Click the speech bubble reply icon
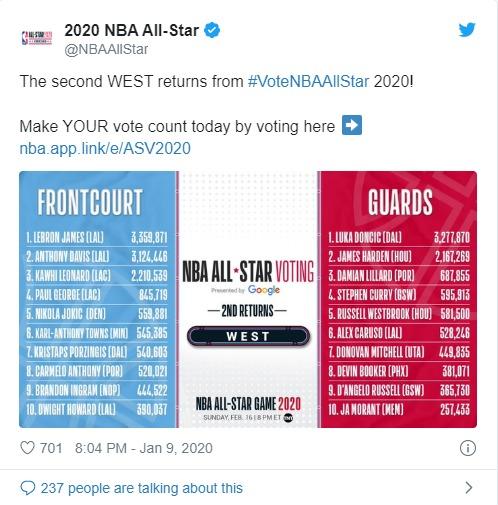The height and width of the screenshot is (505, 498). coord(27,488)
